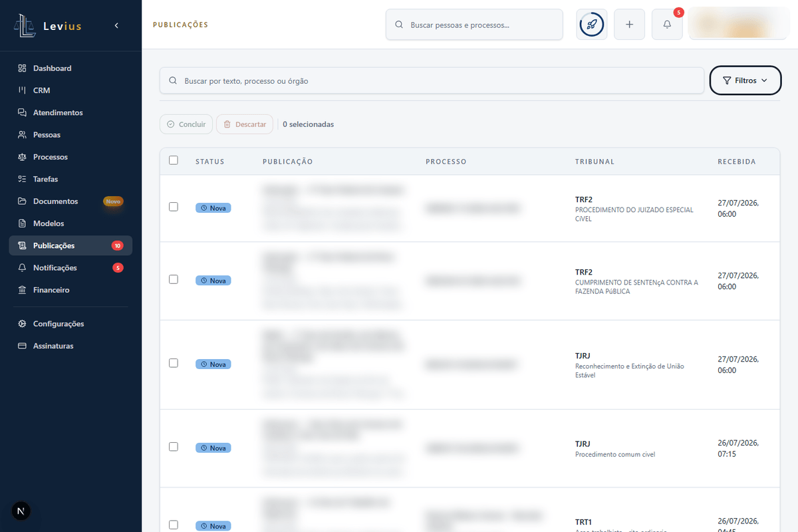798x532 pixels.
Task: Collapse the sidebar with the chevron
Action: click(116, 25)
